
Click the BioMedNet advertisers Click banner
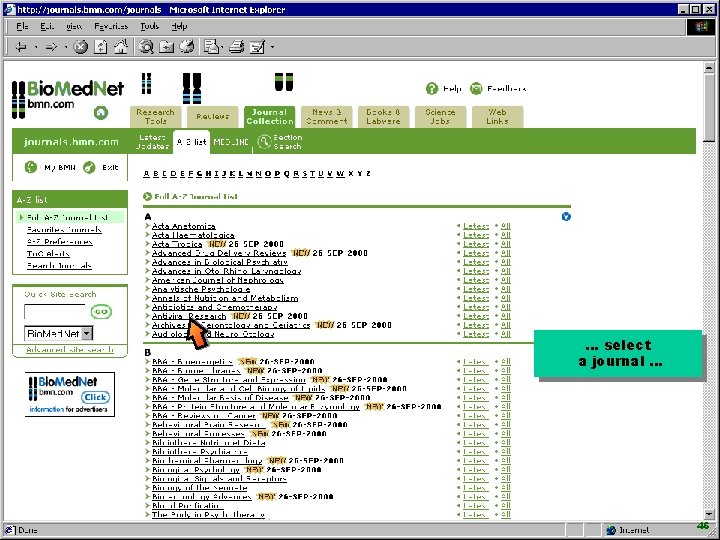(70, 394)
